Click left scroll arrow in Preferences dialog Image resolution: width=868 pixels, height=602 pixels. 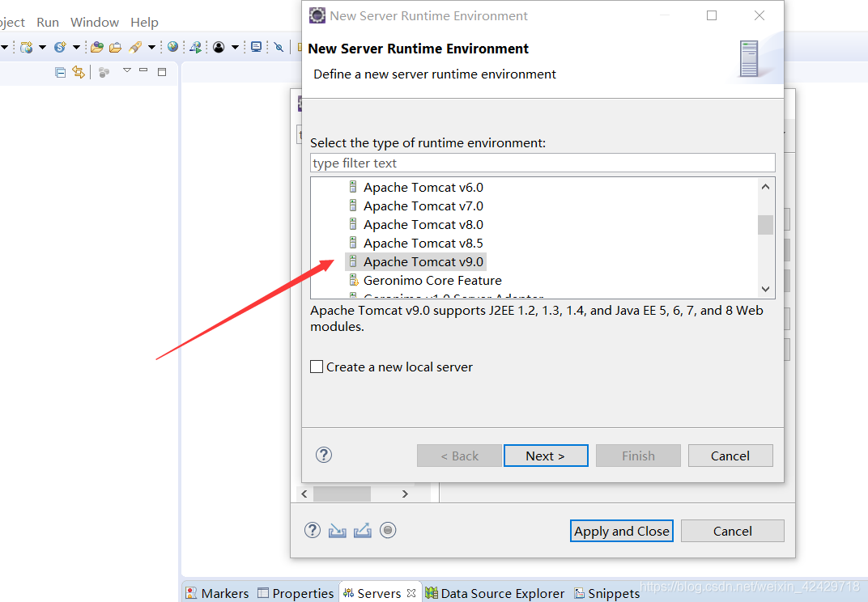304,494
